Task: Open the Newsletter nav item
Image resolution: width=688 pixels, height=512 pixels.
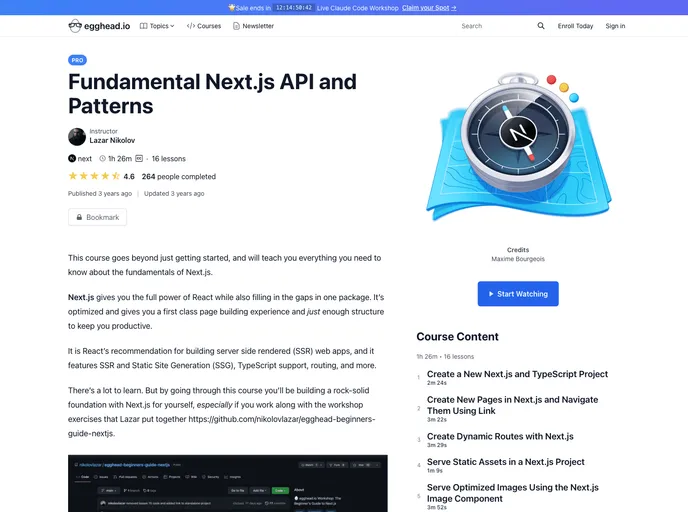Action: (x=253, y=26)
